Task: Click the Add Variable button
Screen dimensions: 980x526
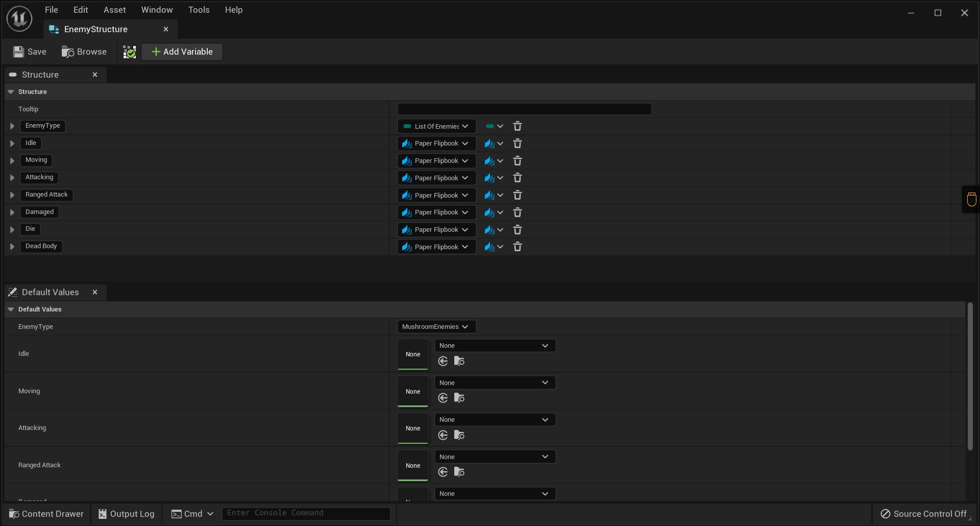Action: 182,52
